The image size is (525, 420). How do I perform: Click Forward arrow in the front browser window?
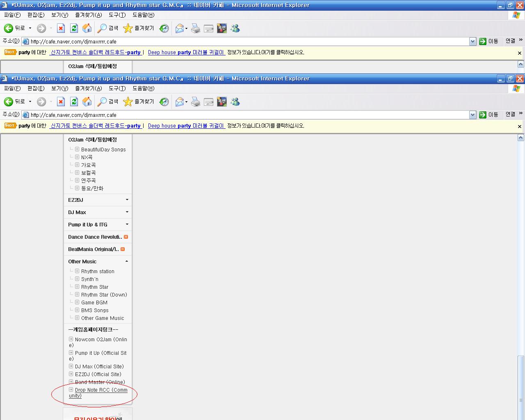point(41,102)
